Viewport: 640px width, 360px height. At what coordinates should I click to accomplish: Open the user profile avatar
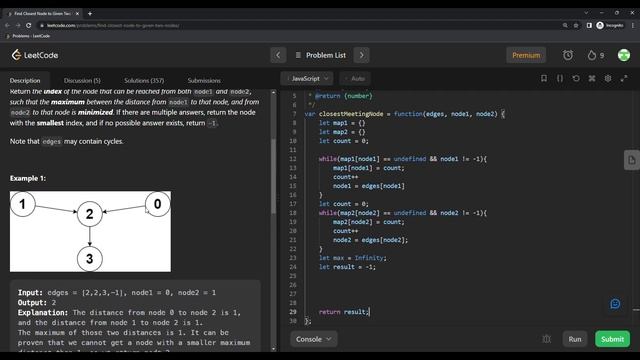pos(624,55)
